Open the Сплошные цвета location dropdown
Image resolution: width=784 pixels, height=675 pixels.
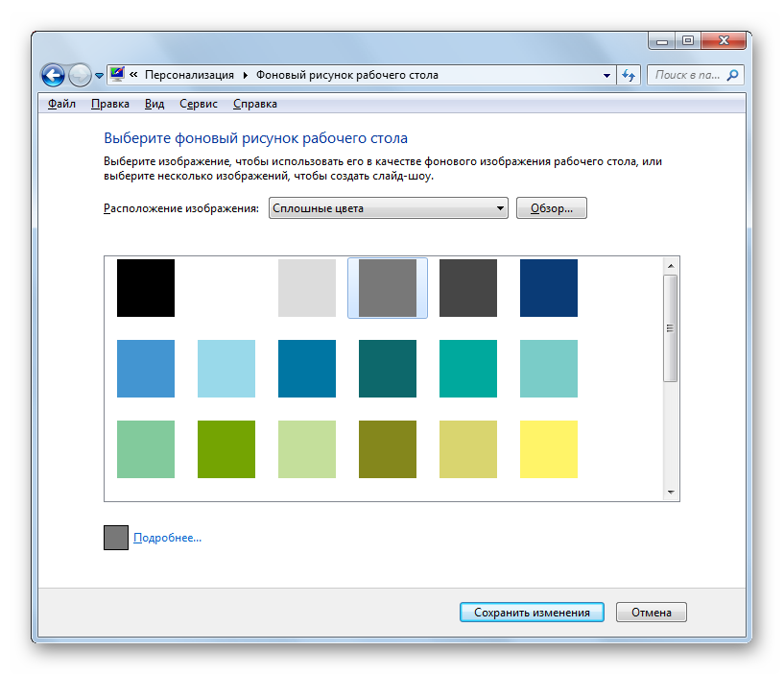pos(389,207)
